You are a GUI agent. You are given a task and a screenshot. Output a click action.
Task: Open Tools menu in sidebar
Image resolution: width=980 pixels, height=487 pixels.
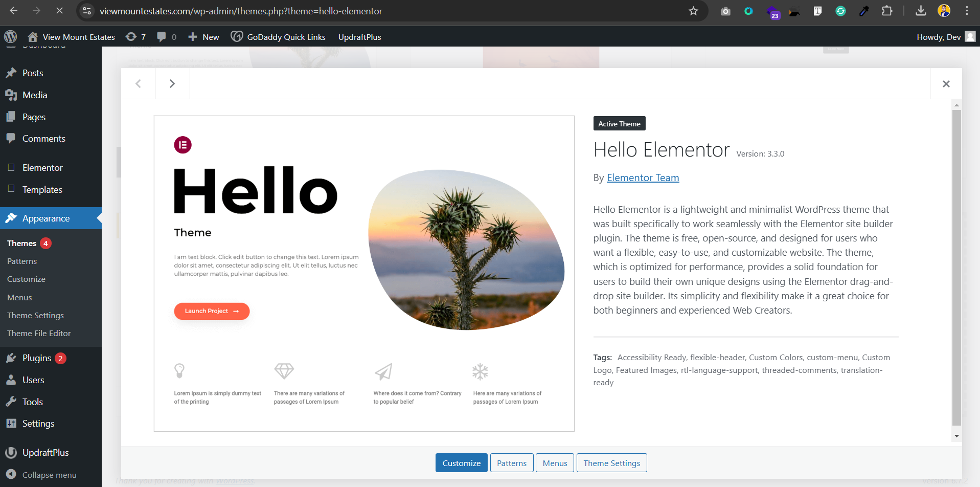click(x=33, y=402)
